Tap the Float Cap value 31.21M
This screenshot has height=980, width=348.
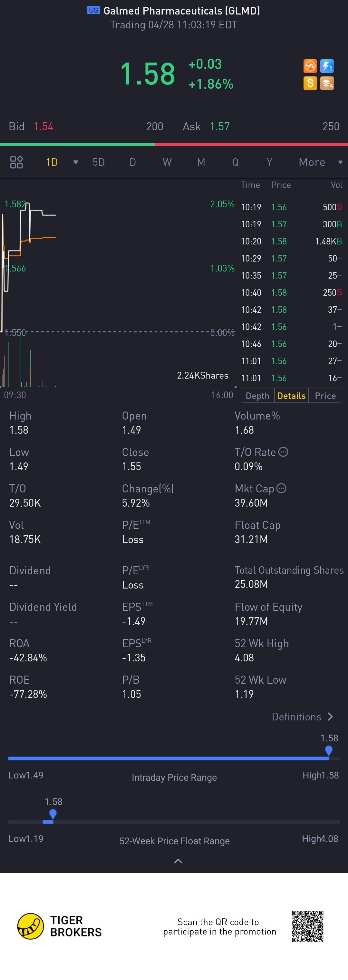point(251,539)
